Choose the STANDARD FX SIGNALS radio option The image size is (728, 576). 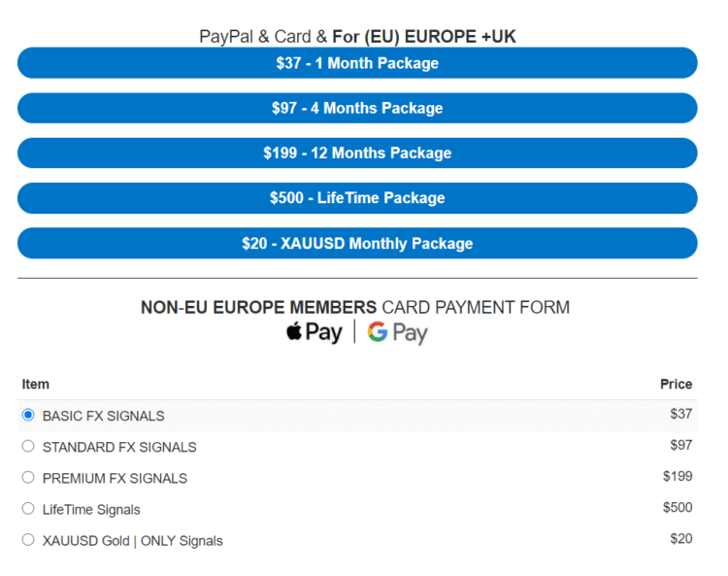pyautogui.click(x=28, y=447)
